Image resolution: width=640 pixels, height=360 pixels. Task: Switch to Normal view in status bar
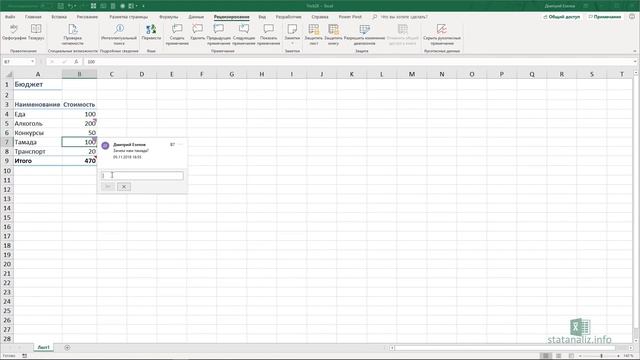coord(545,356)
